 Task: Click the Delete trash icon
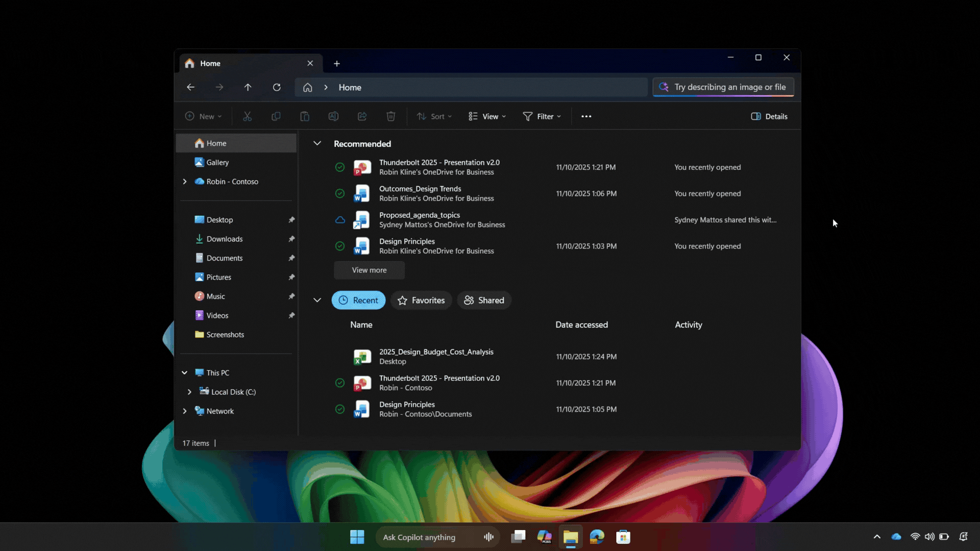point(391,116)
